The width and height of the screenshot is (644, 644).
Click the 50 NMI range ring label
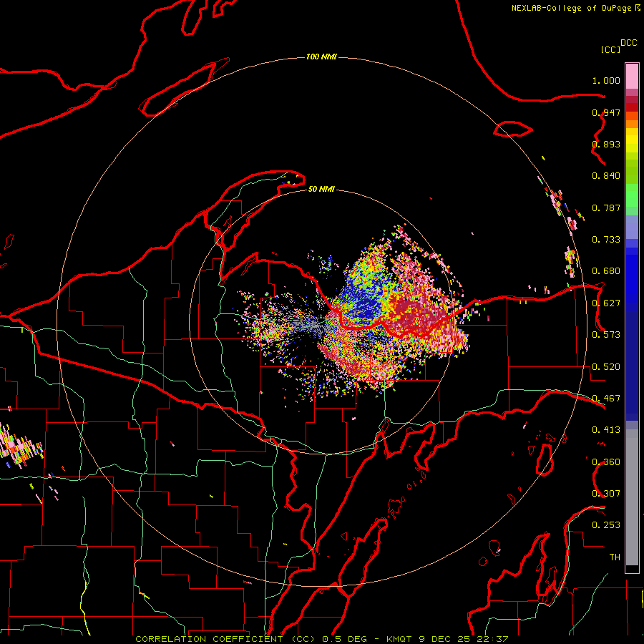tap(321, 189)
